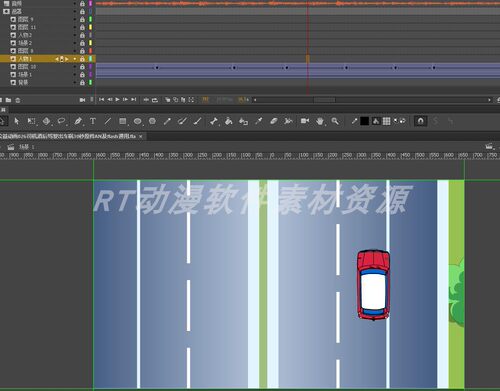Select the Zoom magnifier tool
This screenshot has height=391, width=500.
tap(335, 121)
